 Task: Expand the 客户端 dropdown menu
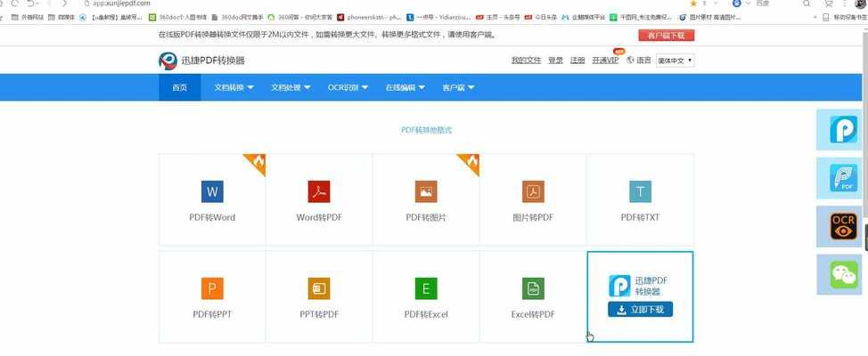pyautogui.click(x=458, y=87)
